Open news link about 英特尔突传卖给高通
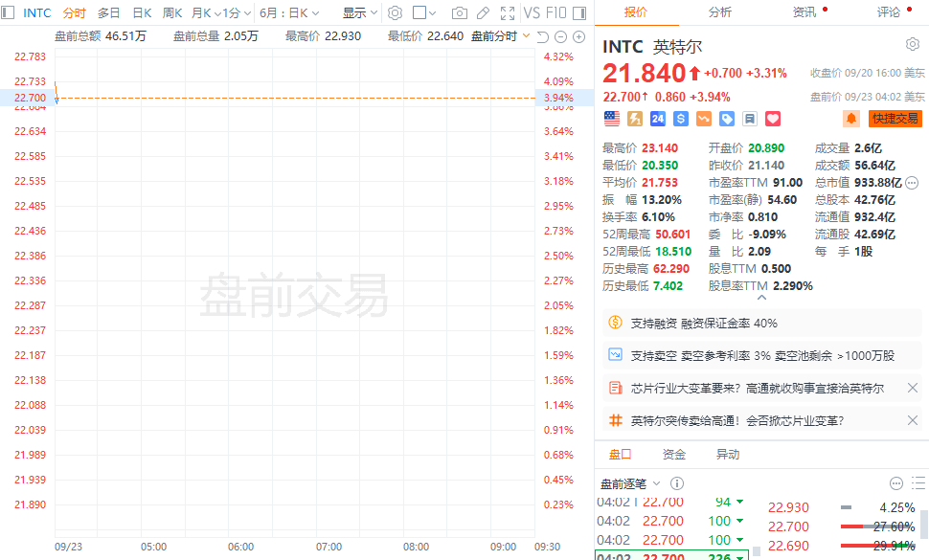 [x=737, y=420]
